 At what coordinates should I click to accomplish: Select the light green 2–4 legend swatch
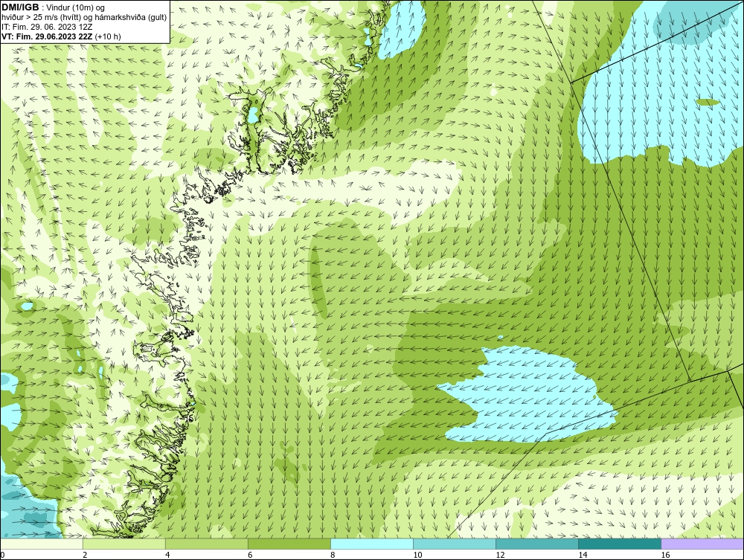(124, 544)
